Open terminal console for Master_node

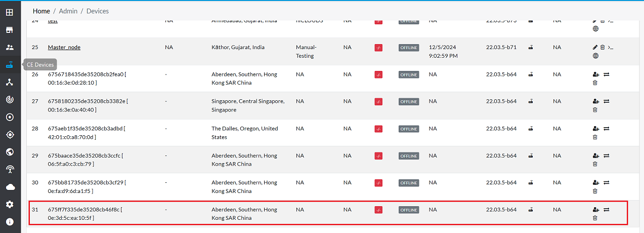(611, 47)
